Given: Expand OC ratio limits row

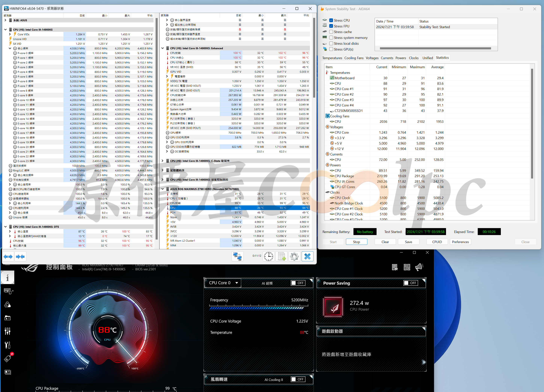Looking at the screenshot, I should click(167, 151).
